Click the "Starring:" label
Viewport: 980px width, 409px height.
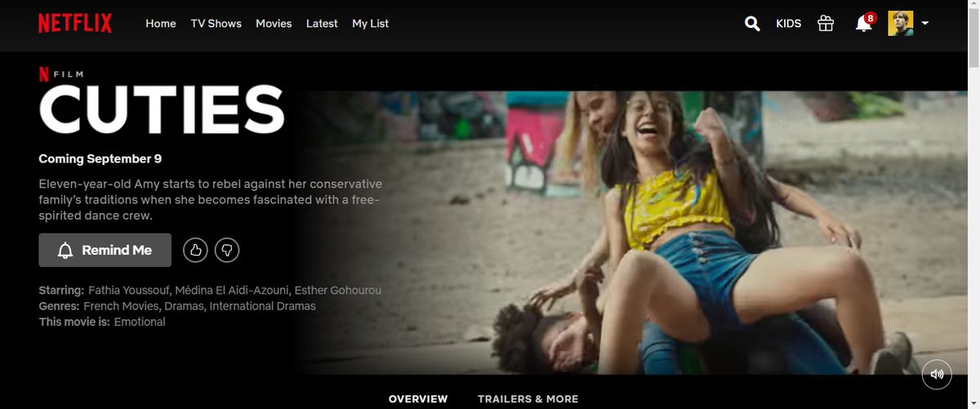pyautogui.click(x=61, y=291)
